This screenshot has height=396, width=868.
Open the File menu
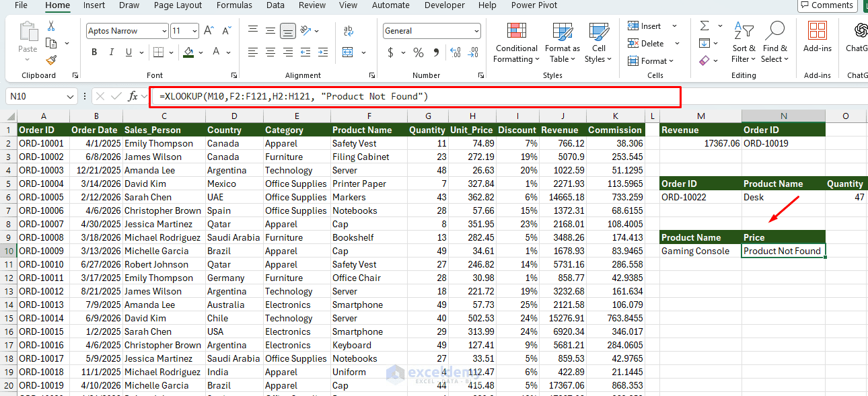click(x=21, y=5)
